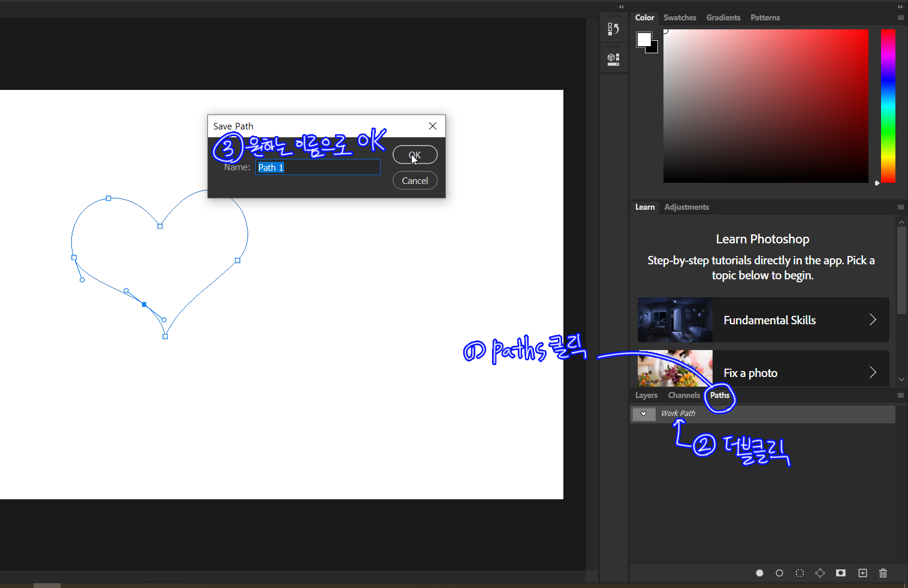Click the rainbow hue slider strip

click(x=888, y=106)
